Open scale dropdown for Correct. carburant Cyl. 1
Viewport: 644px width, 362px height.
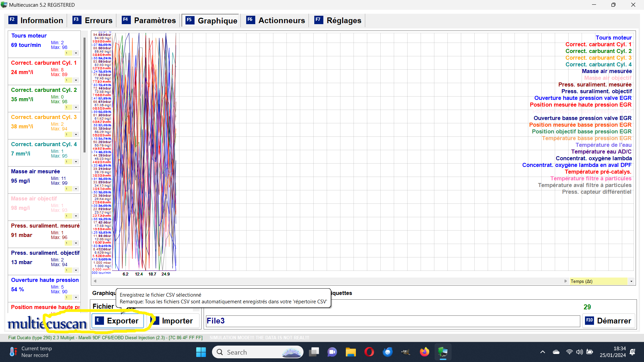click(76, 80)
